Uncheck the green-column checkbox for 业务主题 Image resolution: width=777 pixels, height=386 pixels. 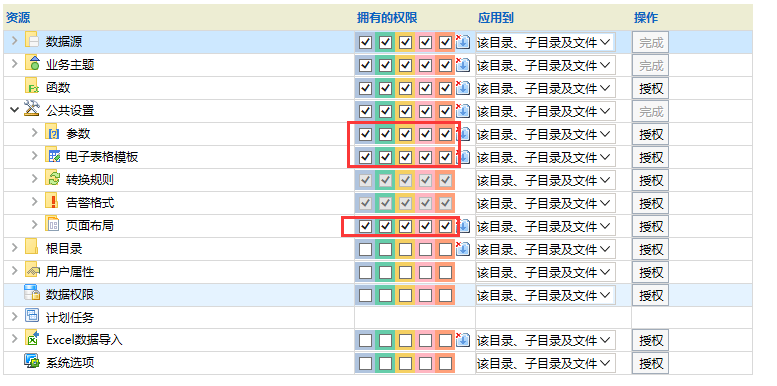click(x=386, y=65)
